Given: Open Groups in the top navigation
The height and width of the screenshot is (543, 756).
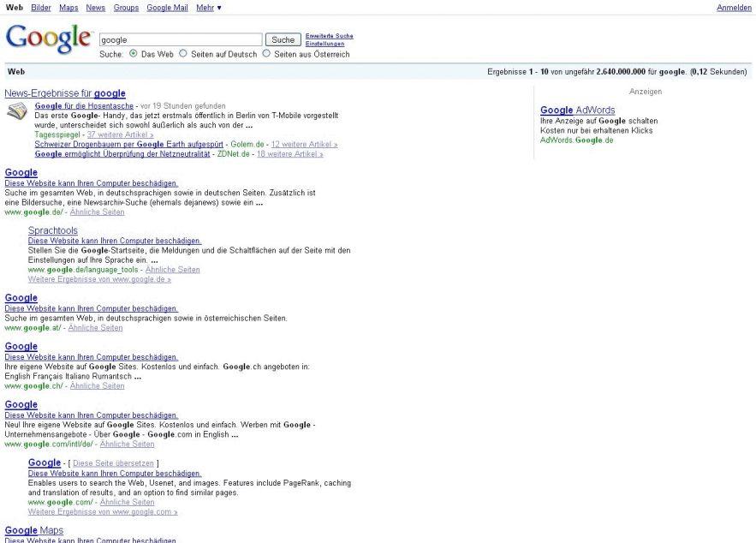Looking at the screenshot, I should tap(126, 8).
